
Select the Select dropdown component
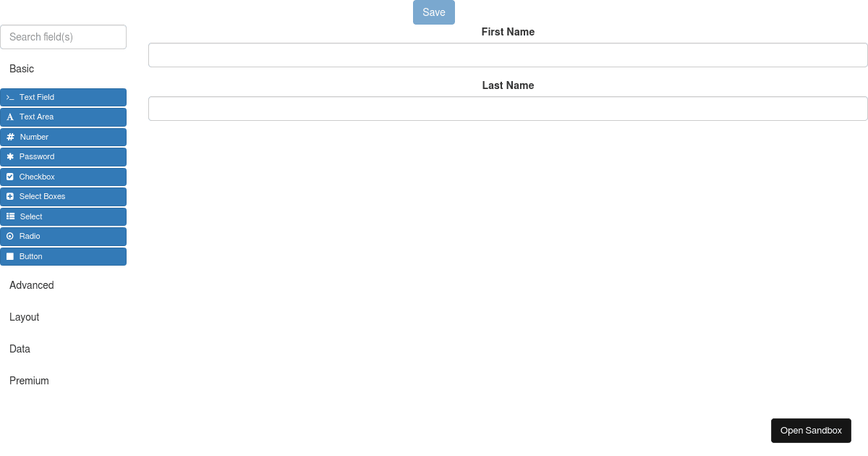pyautogui.click(x=63, y=216)
